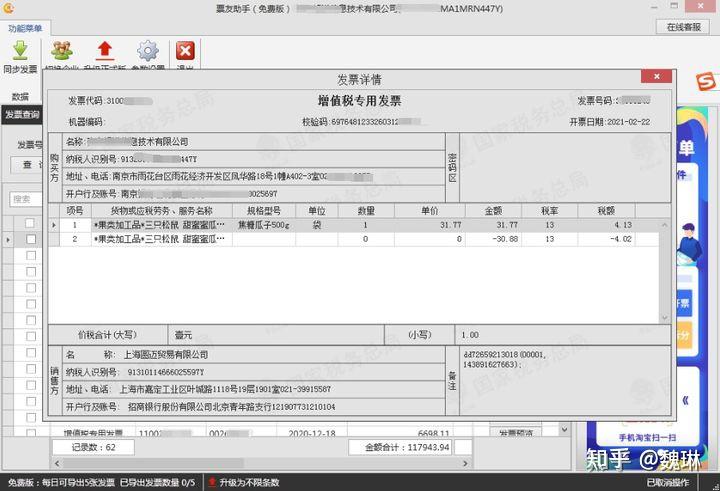Click the switch company people icon
Viewport: 720px width, 491px height.
click(62, 51)
